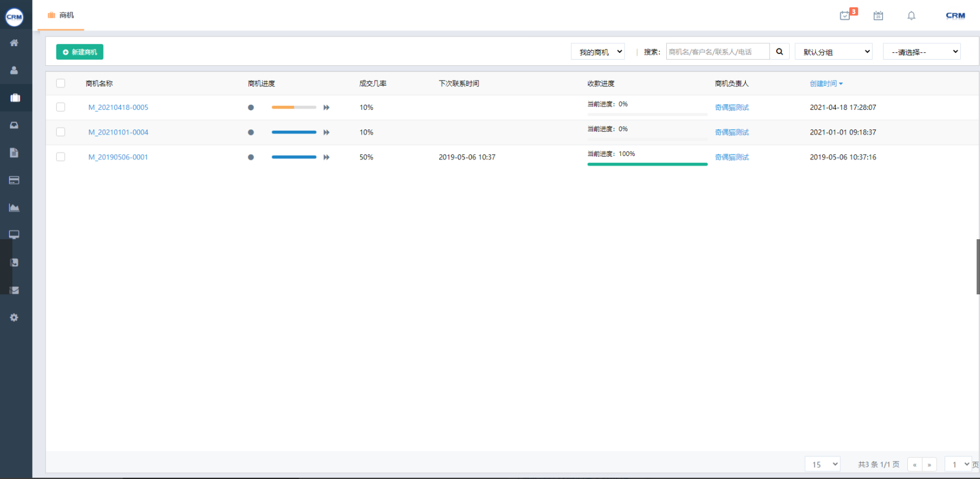Screen dimensions: 980x479
Task: Tick the checkbox for M_20210418-0005
Action: pyautogui.click(x=61, y=107)
